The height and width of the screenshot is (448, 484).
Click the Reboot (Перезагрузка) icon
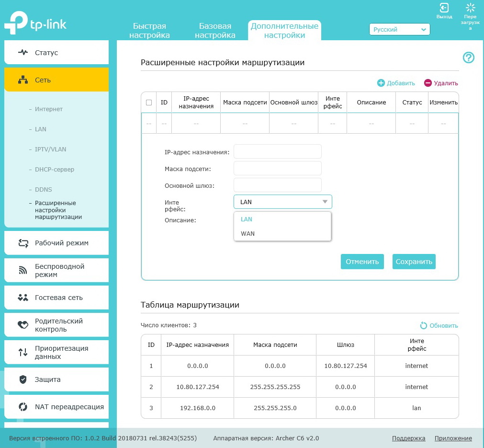[x=470, y=8]
